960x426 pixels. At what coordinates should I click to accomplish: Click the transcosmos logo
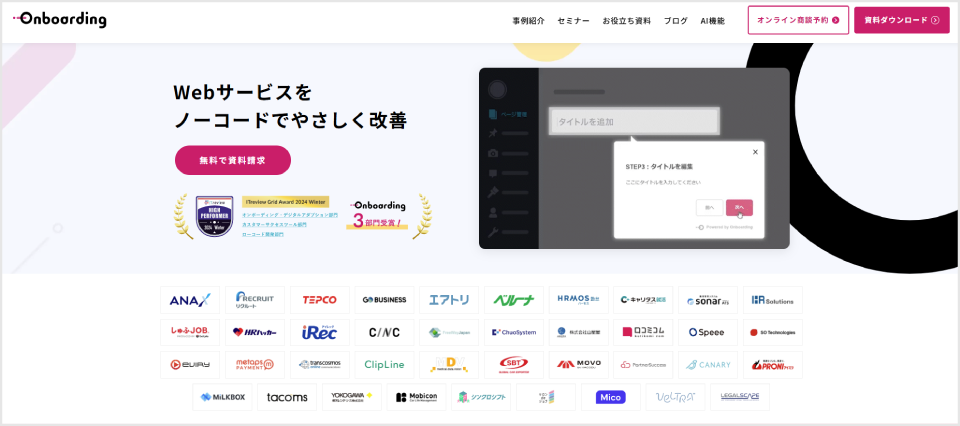pos(320,365)
